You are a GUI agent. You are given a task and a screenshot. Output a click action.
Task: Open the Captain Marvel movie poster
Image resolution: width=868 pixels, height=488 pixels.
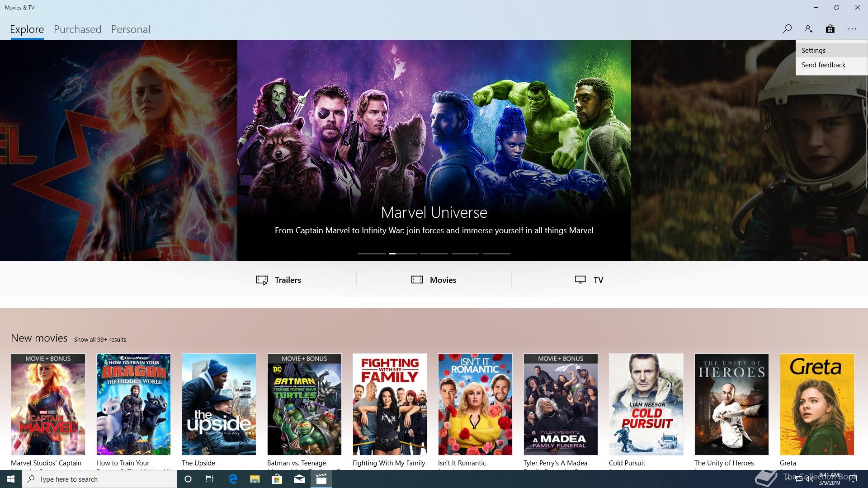[48, 404]
